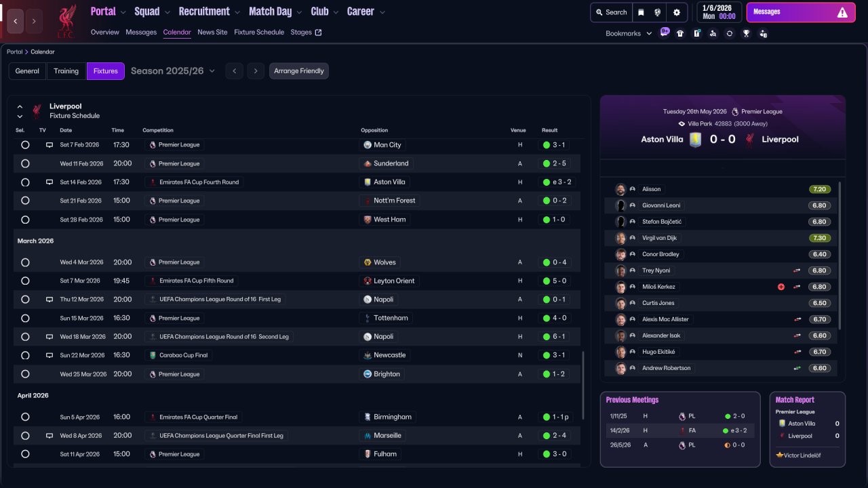Image resolution: width=868 pixels, height=488 pixels.
Task: Click the Aston Villa crest in match panel
Action: [x=694, y=139]
